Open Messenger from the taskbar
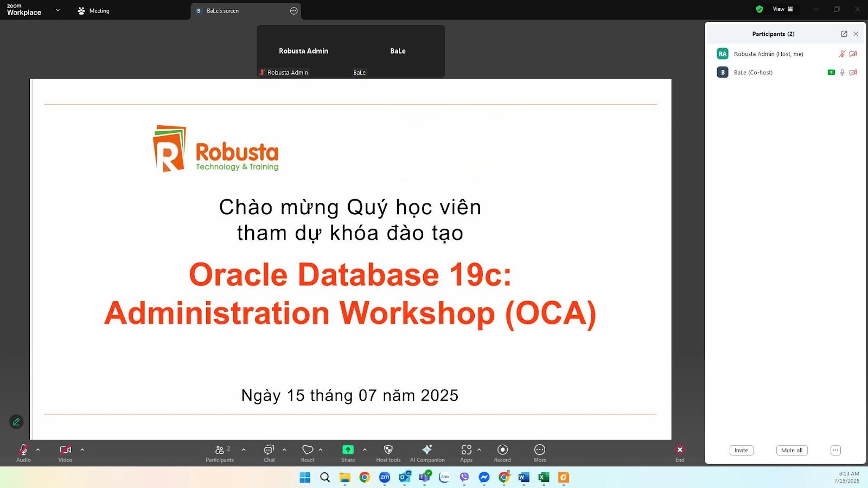The height and width of the screenshot is (488, 868). pos(484,477)
